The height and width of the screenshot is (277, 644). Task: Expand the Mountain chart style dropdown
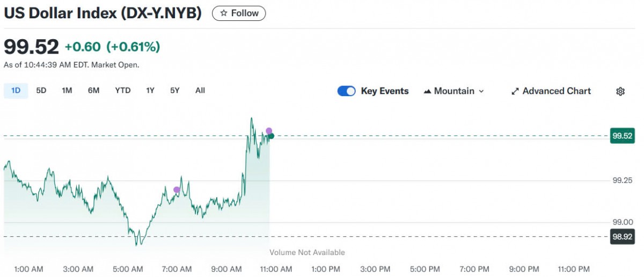[x=481, y=91]
